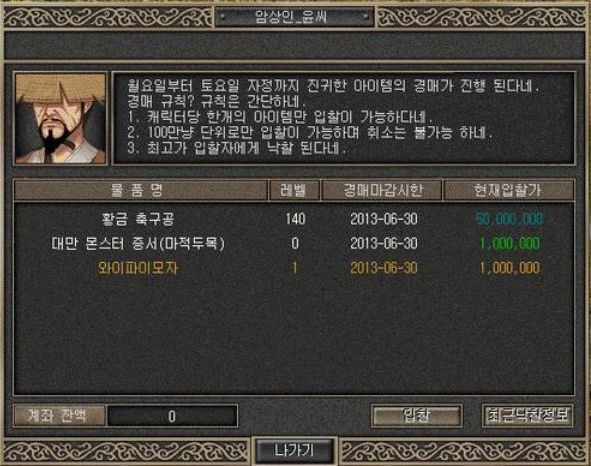The width and height of the screenshot is (591, 466).
Task: Click the green 1,000,000 bid price
Action: [x=509, y=244]
